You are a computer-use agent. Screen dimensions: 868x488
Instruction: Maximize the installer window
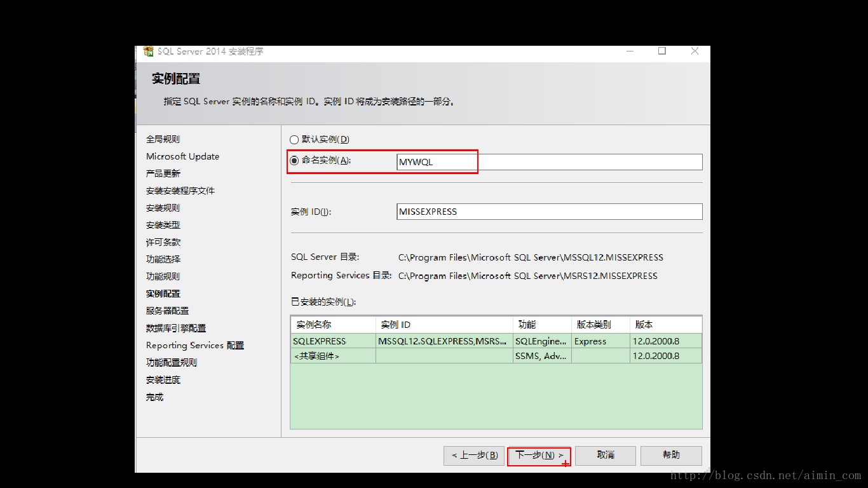[662, 51]
